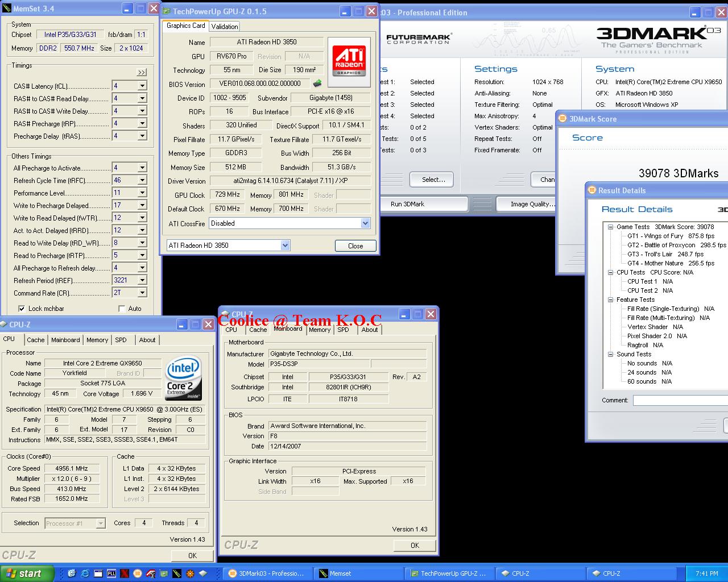Toggle the Lock mchbar checkbox
This screenshot has height=582, width=728.
(22, 309)
